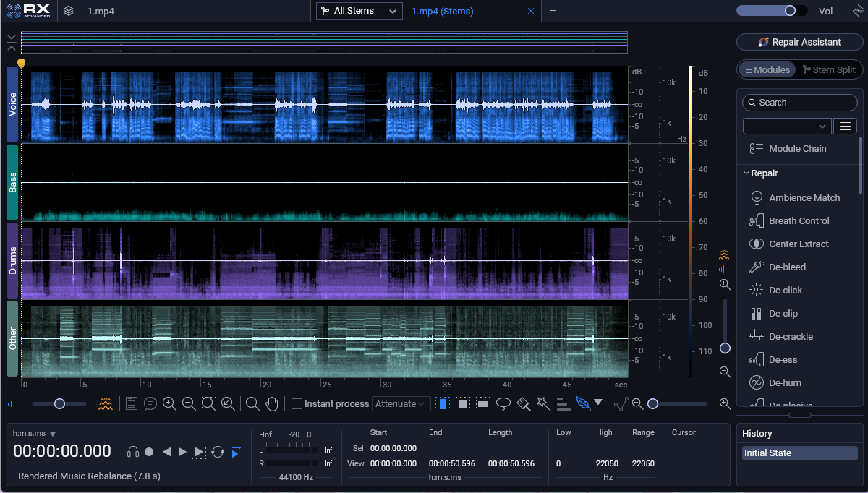Open the feather tool options arrow
Image resolution: width=868 pixels, height=493 pixels.
click(598, 403)
